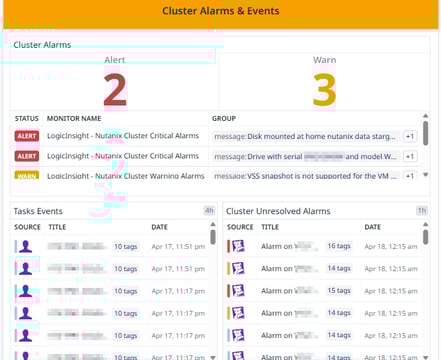Click the Warn count number 3
441x360 pixels.
click(x=324, y=89)
